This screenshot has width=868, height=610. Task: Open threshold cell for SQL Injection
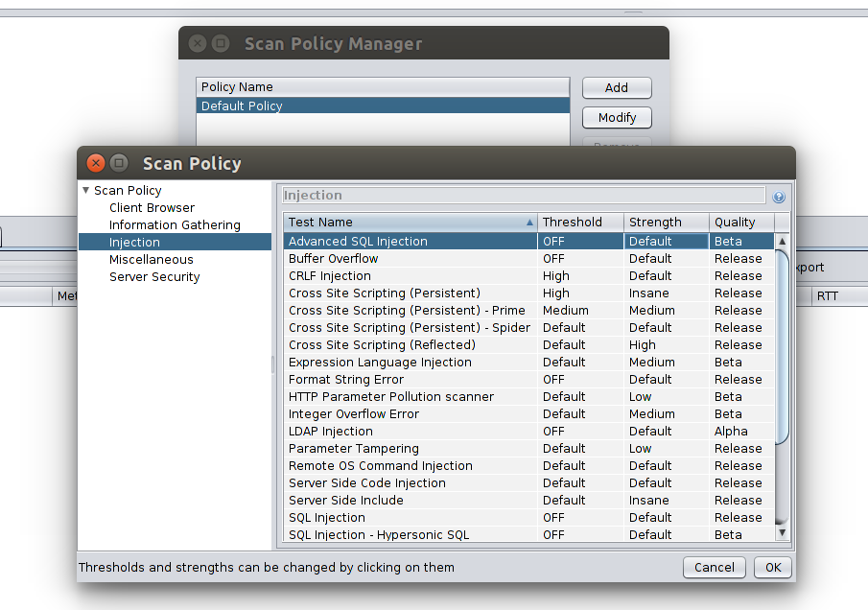click(580, 518)
